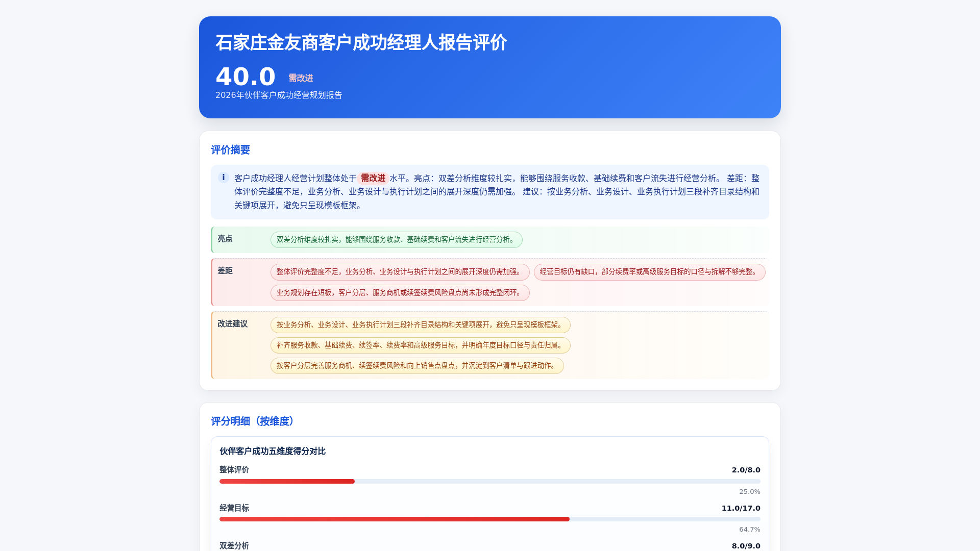This screenshot has height=551, width=980.
Task: Click the 经营目标 progress bar
Action: 490,519
